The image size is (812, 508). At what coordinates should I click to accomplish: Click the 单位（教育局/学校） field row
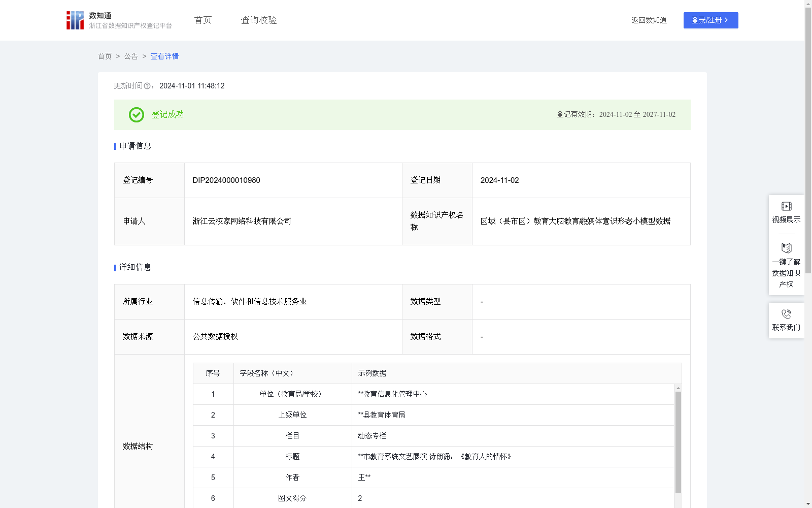click(434, 394)
